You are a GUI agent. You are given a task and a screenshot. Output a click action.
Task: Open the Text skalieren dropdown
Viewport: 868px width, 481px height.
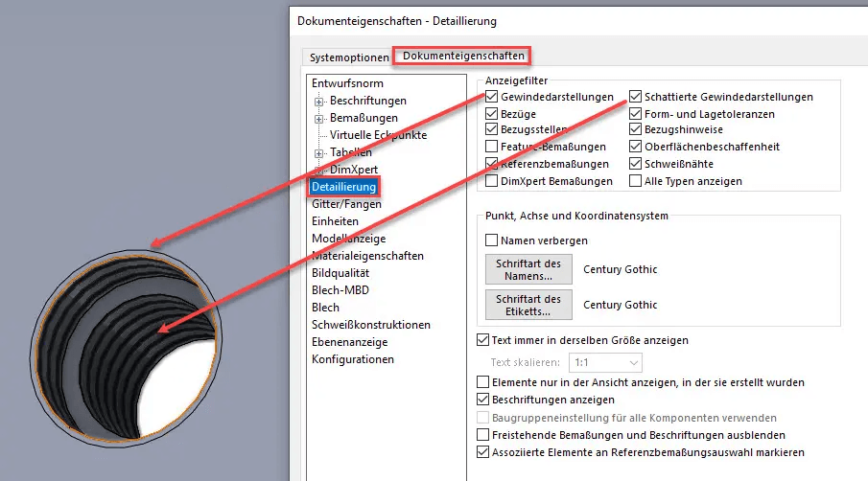[x=605, y=363]
